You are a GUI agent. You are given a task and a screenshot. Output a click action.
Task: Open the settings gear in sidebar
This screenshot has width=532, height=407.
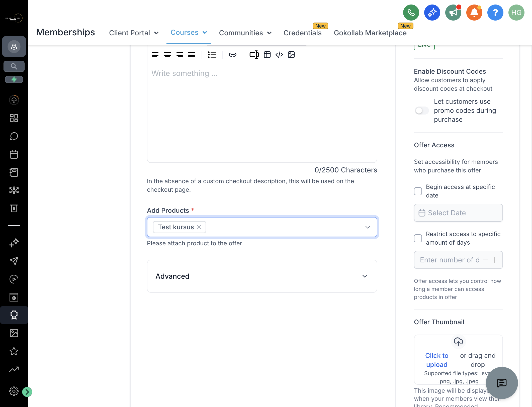click(x=14, y=391)
